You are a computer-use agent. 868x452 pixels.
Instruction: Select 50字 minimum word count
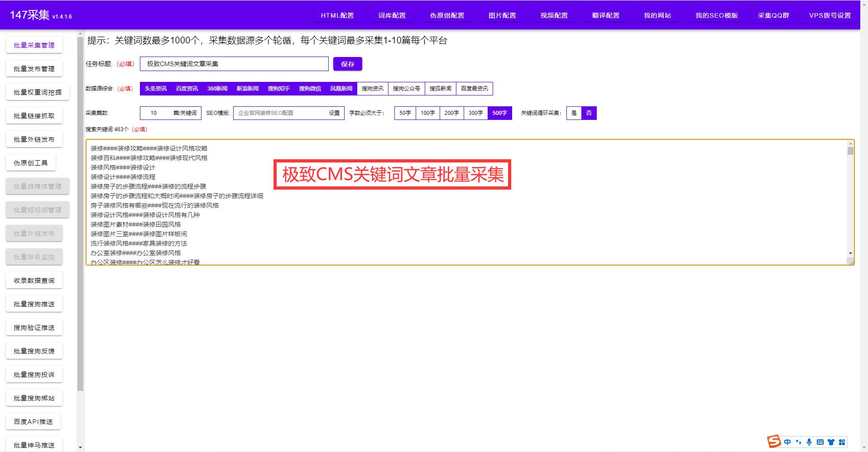(x=405, y=113)
